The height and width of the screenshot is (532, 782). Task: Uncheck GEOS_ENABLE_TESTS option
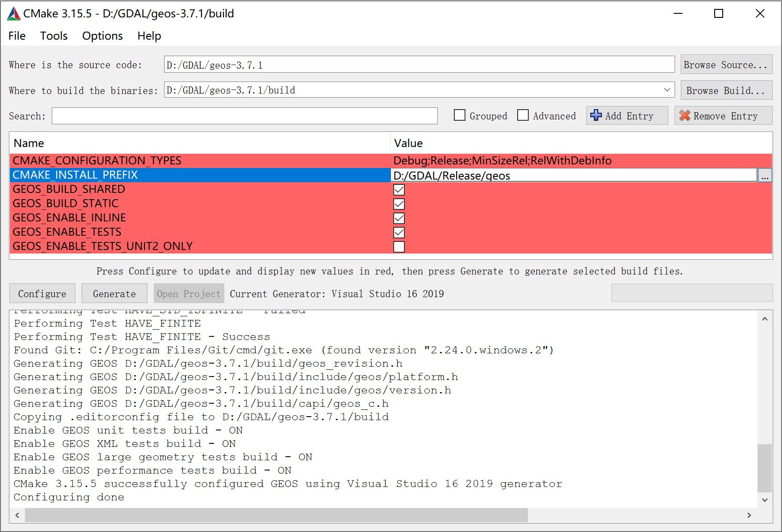pyautogui.click(x=399, y=233)
